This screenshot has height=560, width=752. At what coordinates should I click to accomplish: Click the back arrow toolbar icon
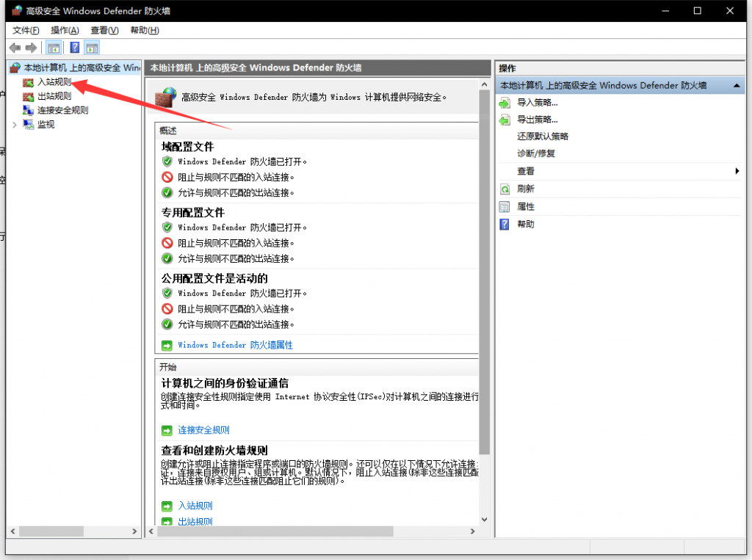tap(15, 48)
